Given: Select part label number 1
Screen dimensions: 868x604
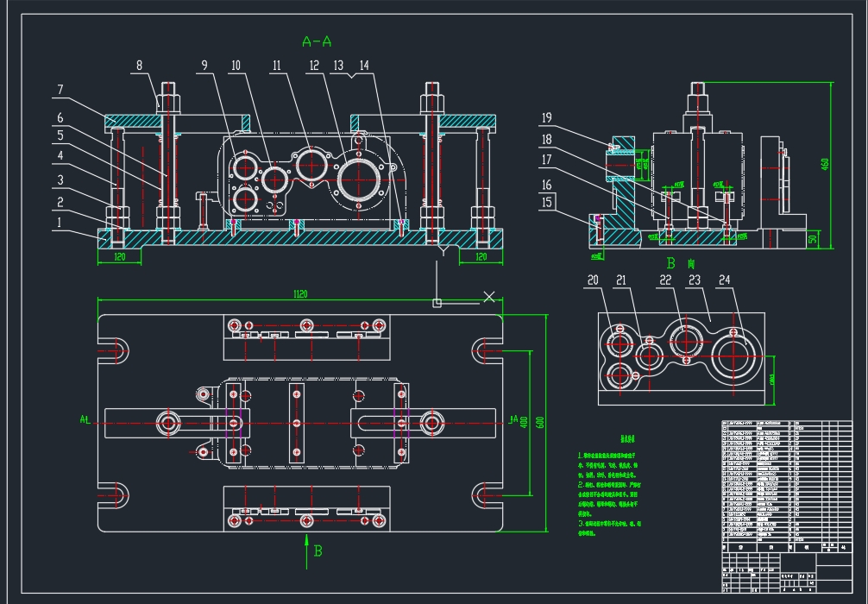Looking at the screenshot, I should coord(58,223).
